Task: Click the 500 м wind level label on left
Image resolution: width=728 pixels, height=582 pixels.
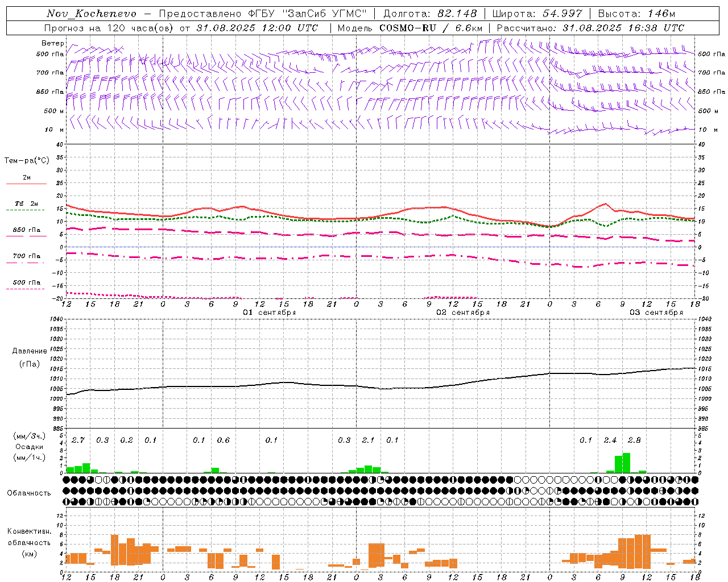Action: tap(54, 111)
